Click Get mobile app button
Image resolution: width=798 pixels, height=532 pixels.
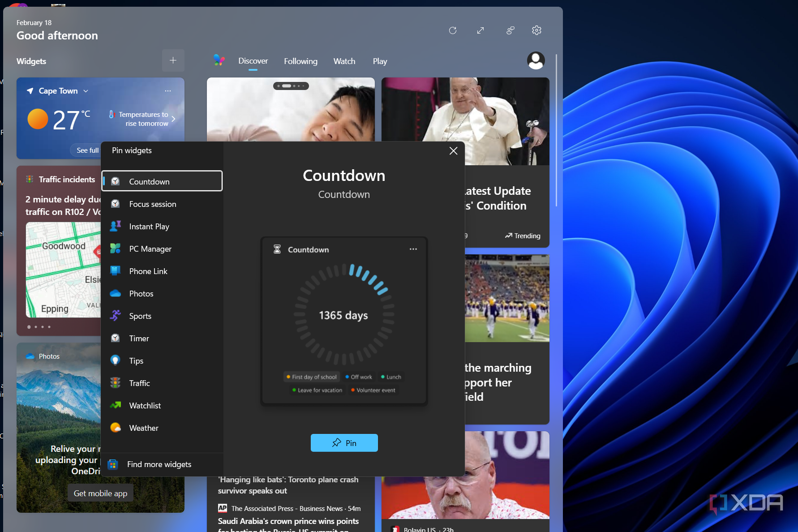[100, 493]
